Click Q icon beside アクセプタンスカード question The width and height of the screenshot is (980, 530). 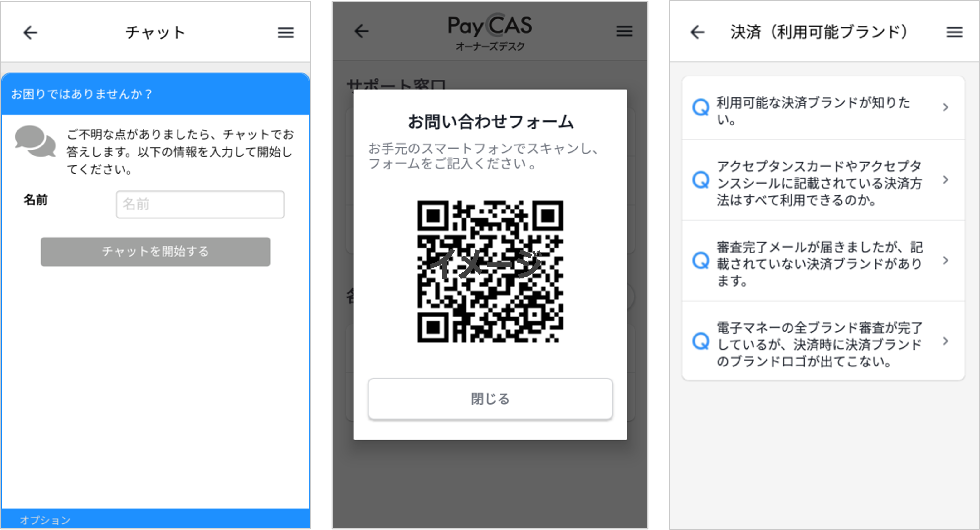point(700,179)
